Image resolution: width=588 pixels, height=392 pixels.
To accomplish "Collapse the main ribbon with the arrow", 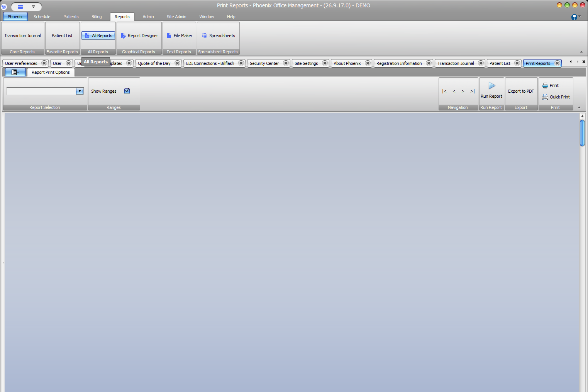I will click(581, 52).
